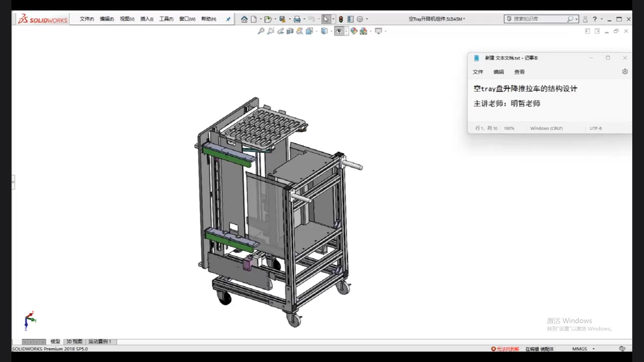Expand the Print dropdown arrow
The width and height of the screenshot is (644, 362).
(x=304, y=19)
